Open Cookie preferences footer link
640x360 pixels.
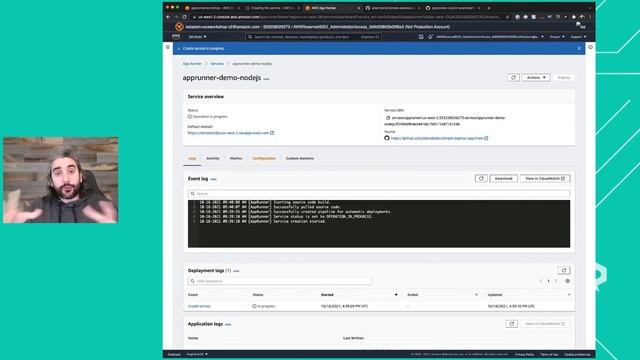(577, 354)
